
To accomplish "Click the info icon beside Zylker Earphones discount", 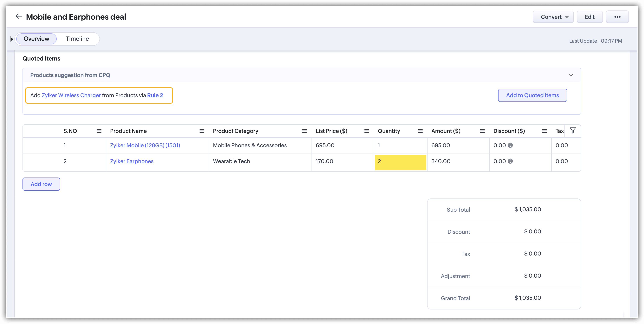I will pyautogui.click(x=511, y=161).
